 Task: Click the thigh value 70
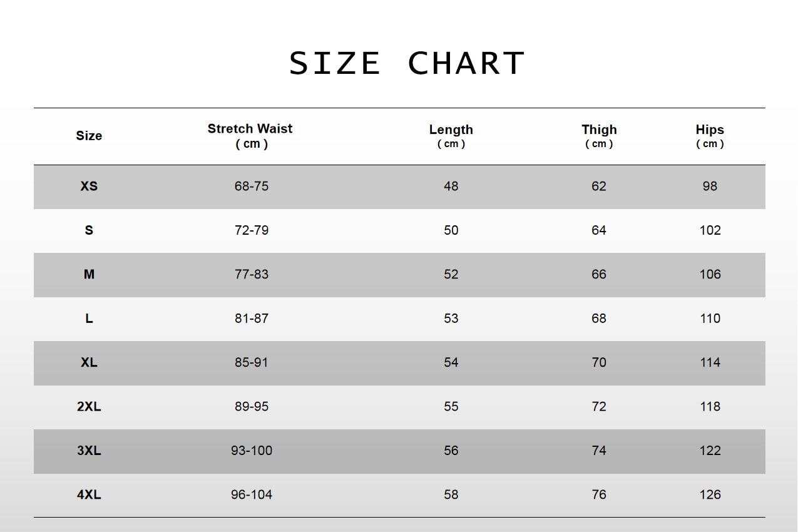click(x=599, y=362)
